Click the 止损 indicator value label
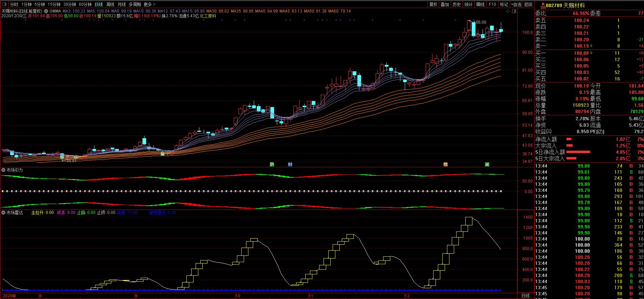 pyautogui.click(x=106, y=213)
